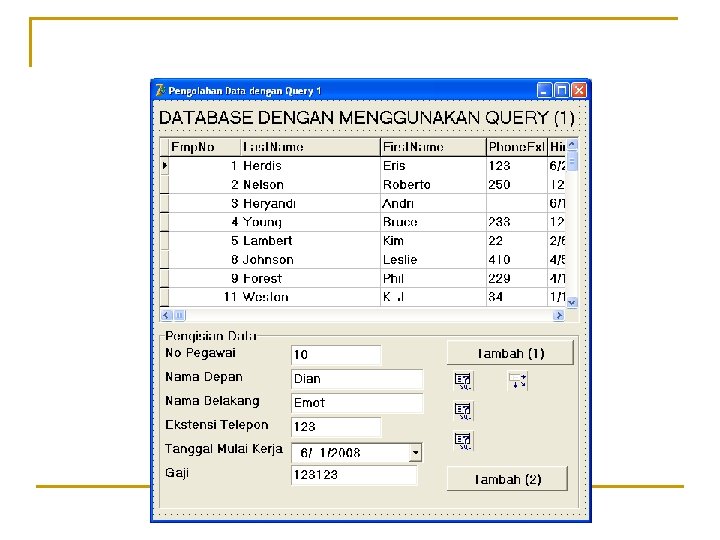The image size is (720, 540).
Task: Select the DataSource component icon with arrows
Action: pos(518,381)
